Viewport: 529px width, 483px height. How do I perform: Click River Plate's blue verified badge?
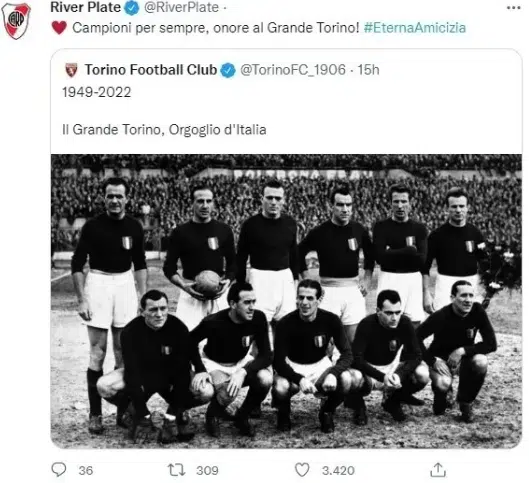pos(132,8)
